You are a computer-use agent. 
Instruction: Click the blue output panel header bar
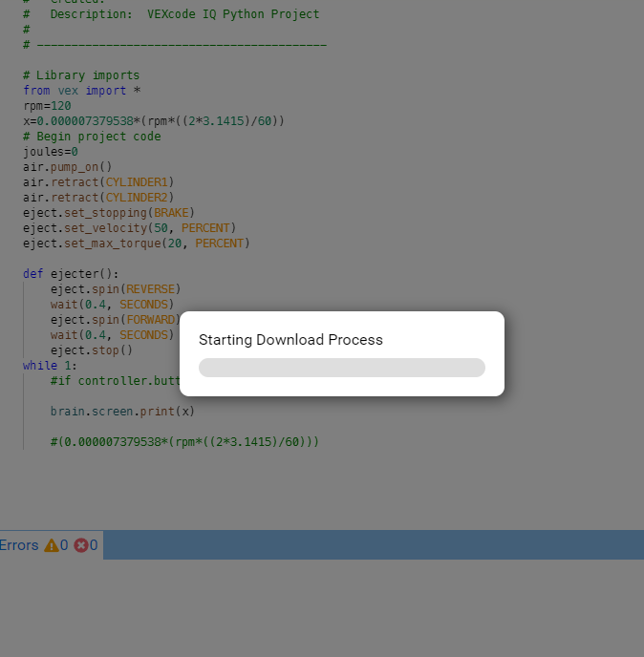[374, 544]
